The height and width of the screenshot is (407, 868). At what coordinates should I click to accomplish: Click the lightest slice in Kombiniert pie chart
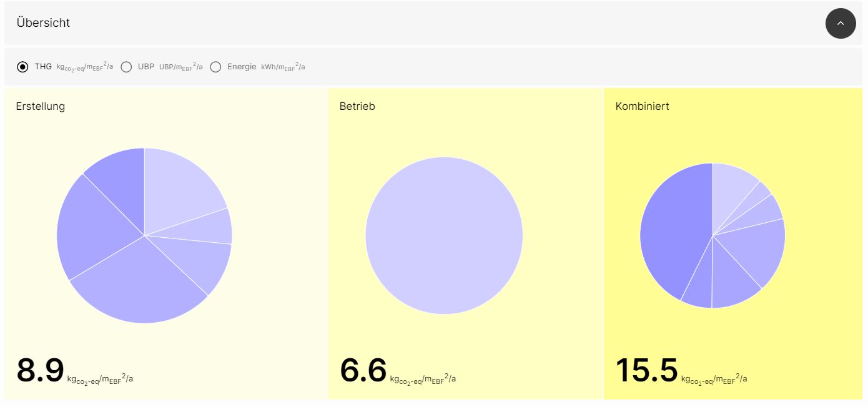pyautogui.click(x=731, y=186)
